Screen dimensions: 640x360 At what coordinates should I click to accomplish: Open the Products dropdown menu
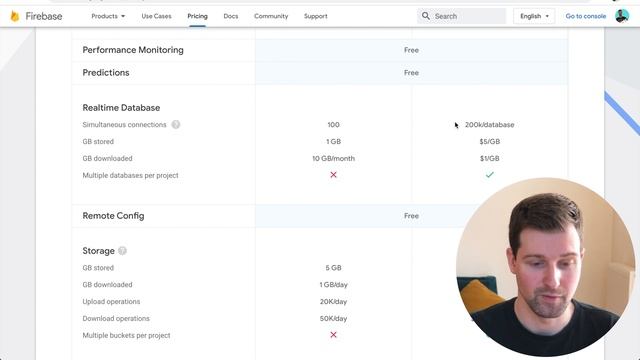(108, 16)
